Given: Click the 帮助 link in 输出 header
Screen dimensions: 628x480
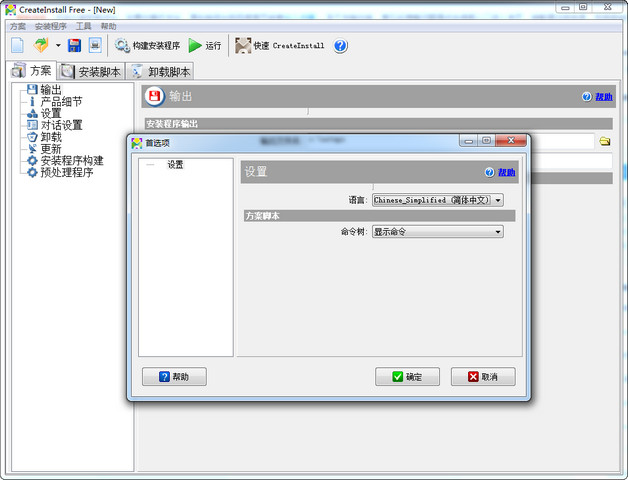Looking at the screenshot, I should (x=604, y=97).
